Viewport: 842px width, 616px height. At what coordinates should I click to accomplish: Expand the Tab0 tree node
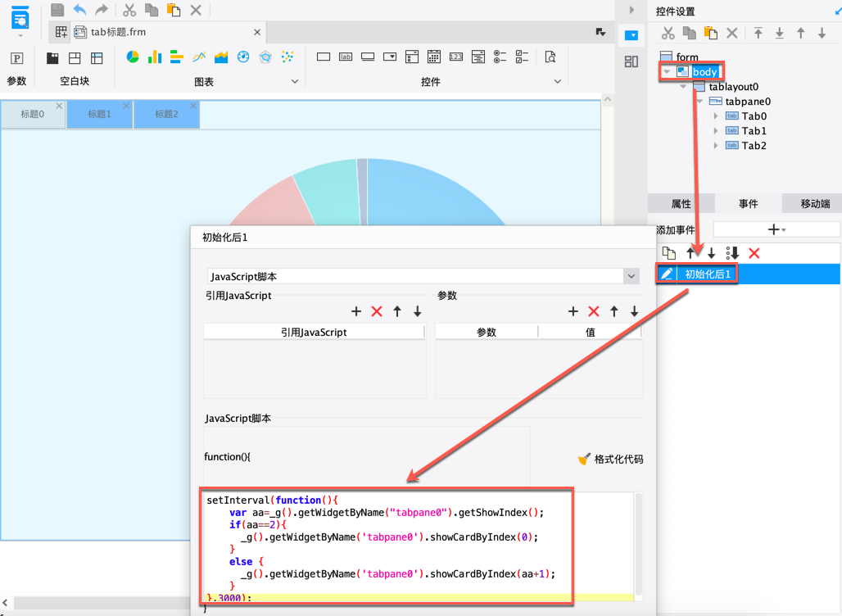click(x=716, y=116)
